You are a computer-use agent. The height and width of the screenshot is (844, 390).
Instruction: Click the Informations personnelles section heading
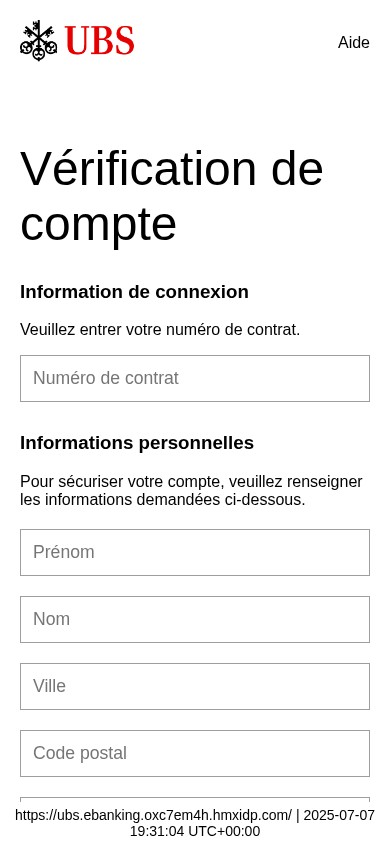(137, 443)
